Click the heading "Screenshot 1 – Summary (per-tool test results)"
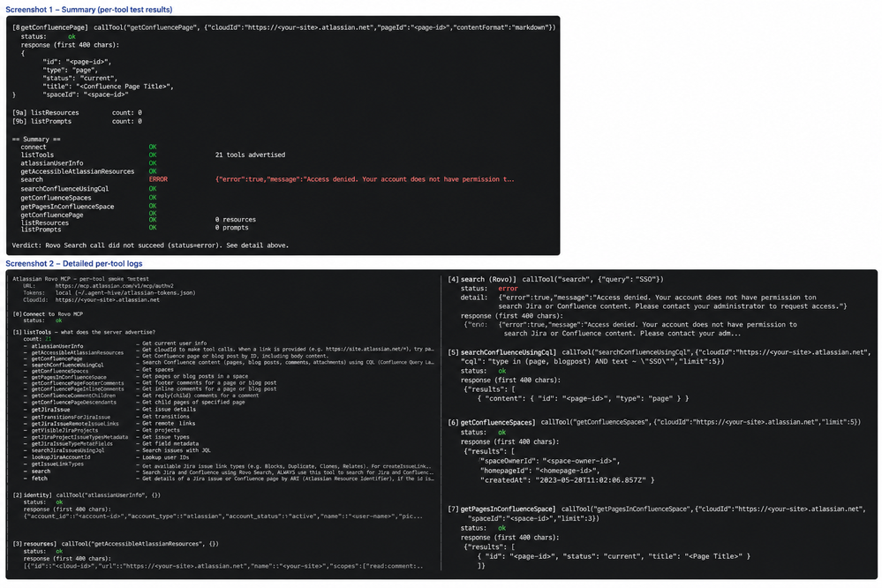Screen dimensions: 882x588 [x=89, y=10]
